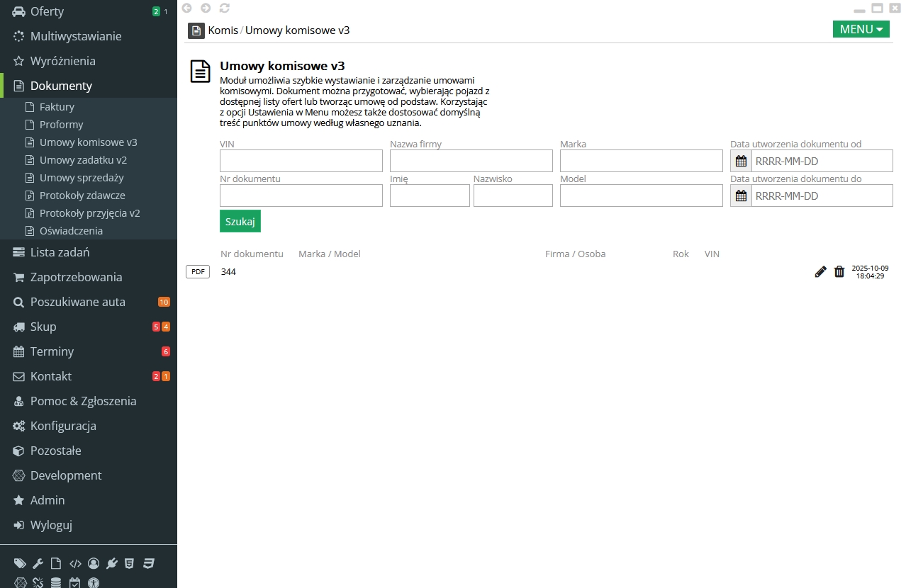Open Umowy zadatku v2 in the sidebar
Image resolution: width=906 pixels, height=588 pixels.
tap(83, 160)
